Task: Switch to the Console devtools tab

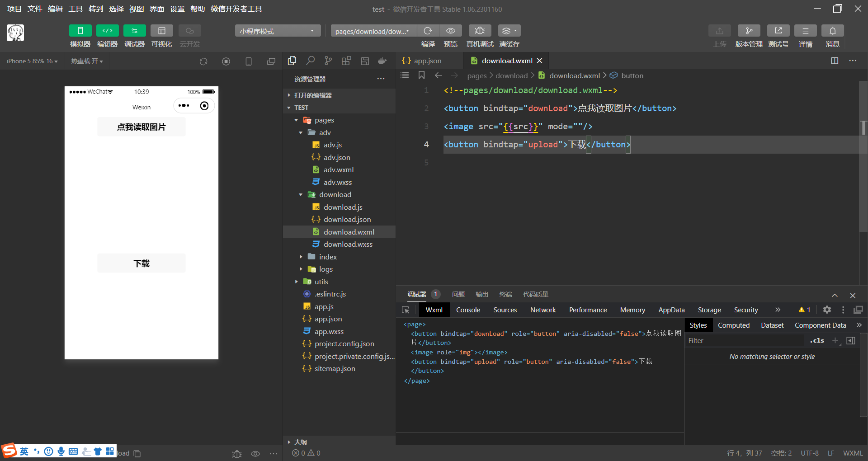Action: coord(468,310)
